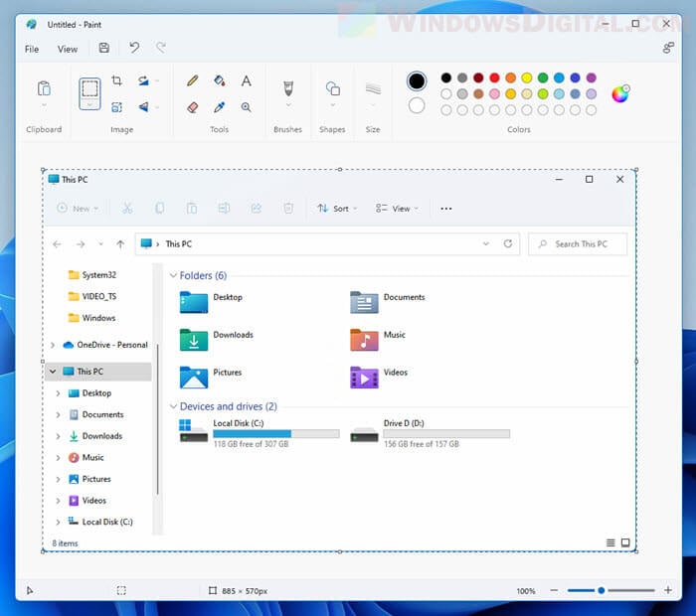This screenshot has width=696, height=616.
Task: Click the Save icon in Paint
Action: click(x=103, y=48)
